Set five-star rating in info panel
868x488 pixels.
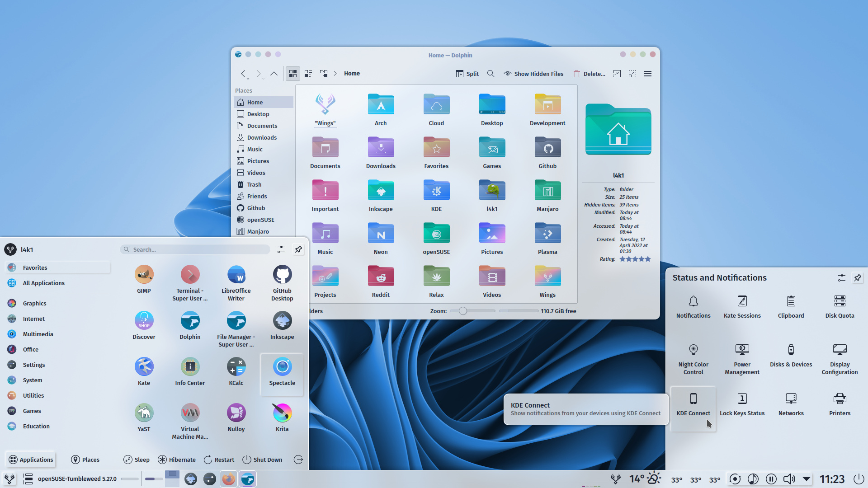tap(648, 259)
